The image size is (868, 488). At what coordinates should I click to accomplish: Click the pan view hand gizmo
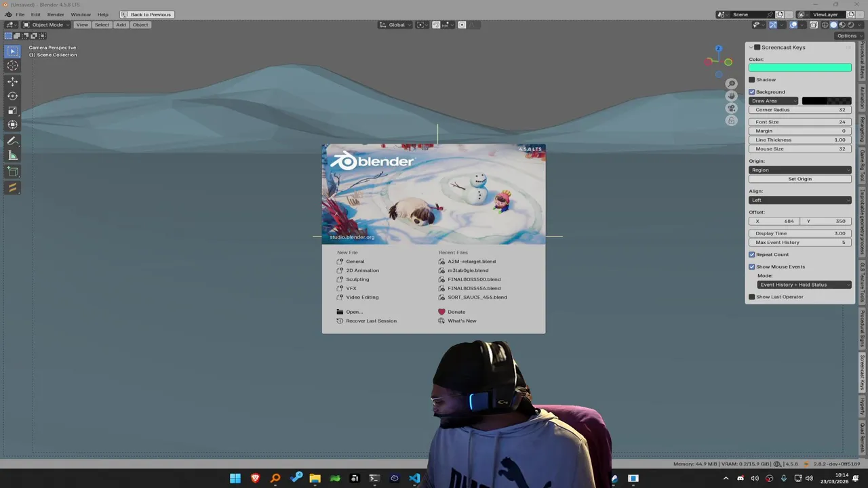point(731,96)
